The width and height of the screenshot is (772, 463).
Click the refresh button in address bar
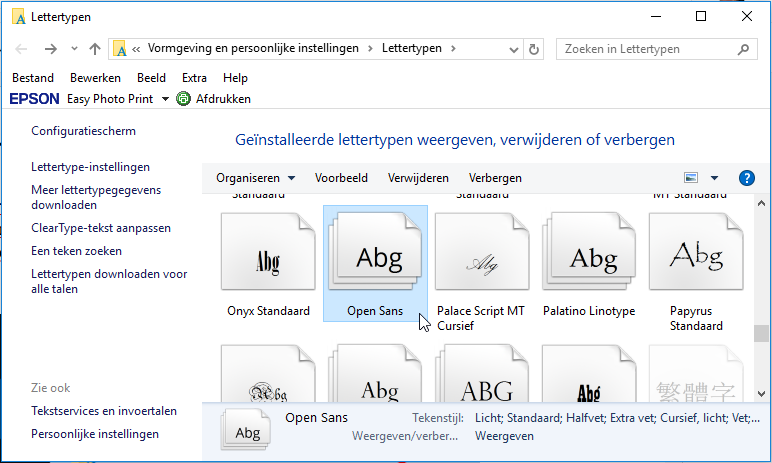(534, 49)
